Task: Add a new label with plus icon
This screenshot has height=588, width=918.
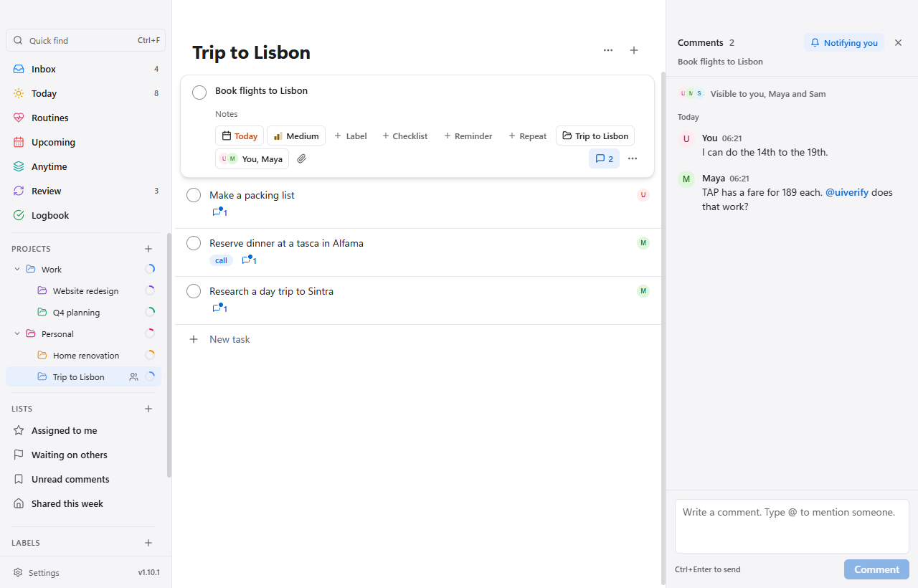Action: tap(148, 543)
